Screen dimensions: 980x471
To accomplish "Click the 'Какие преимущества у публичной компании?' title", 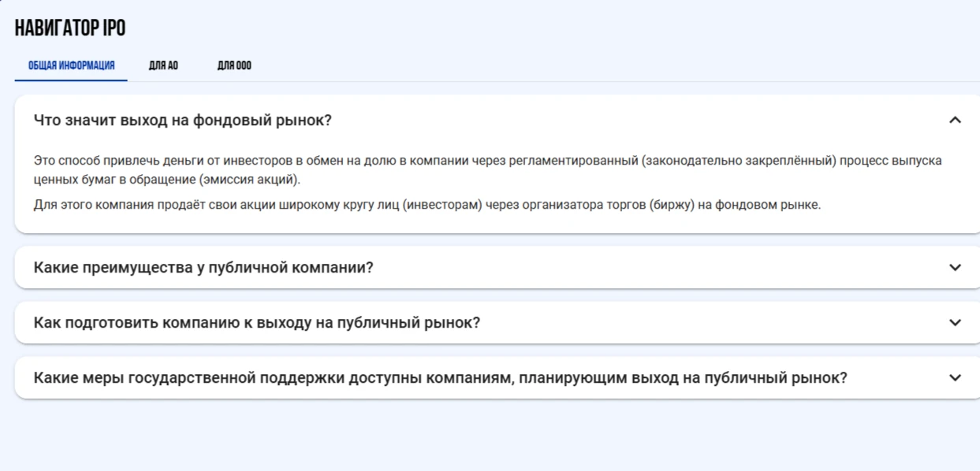I will pyautogui.click(x=203, y=268).
